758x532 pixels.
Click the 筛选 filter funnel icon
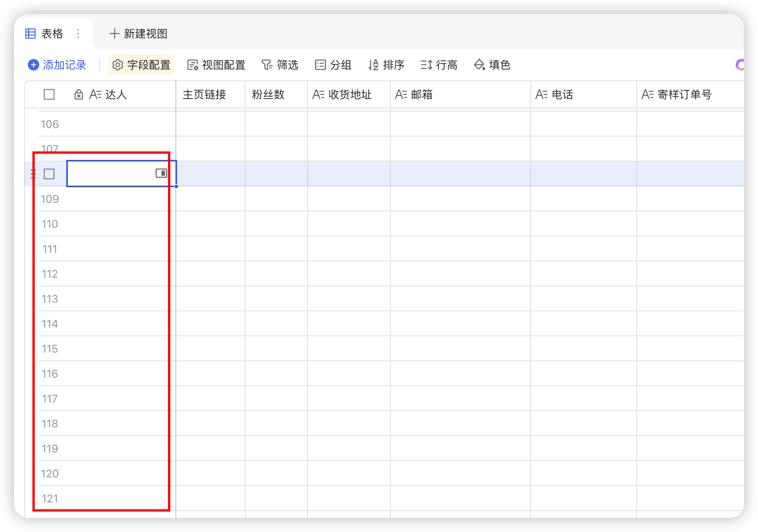(x=267, y=65)
